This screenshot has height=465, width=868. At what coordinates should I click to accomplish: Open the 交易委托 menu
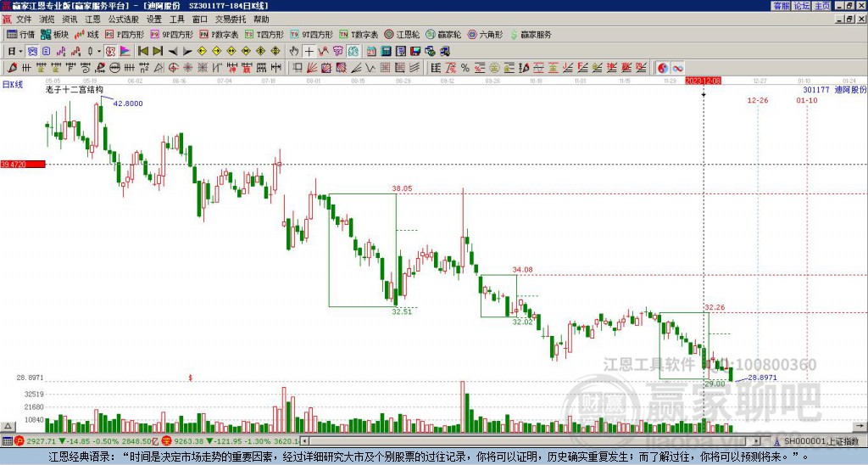[231, 20]
